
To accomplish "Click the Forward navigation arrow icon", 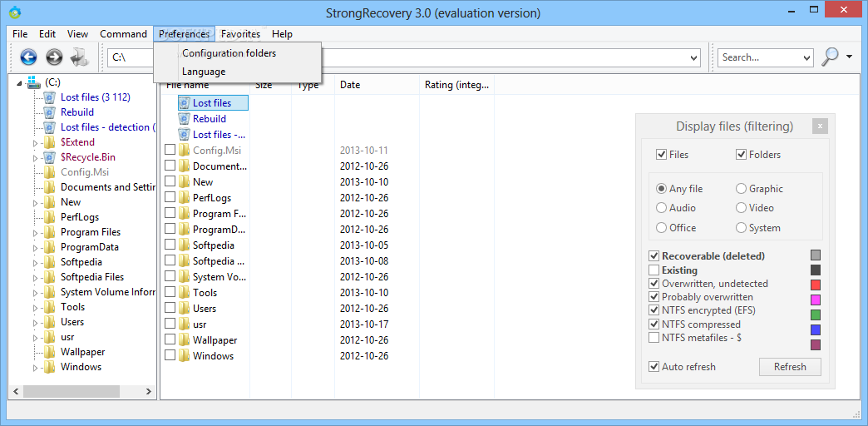I will pos(54,57).
